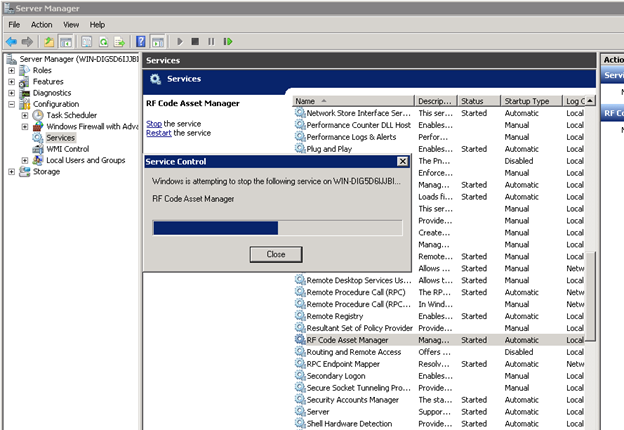624x430 pixels.
Task: Click the Restart Service icon
Action: click(228, 41)
